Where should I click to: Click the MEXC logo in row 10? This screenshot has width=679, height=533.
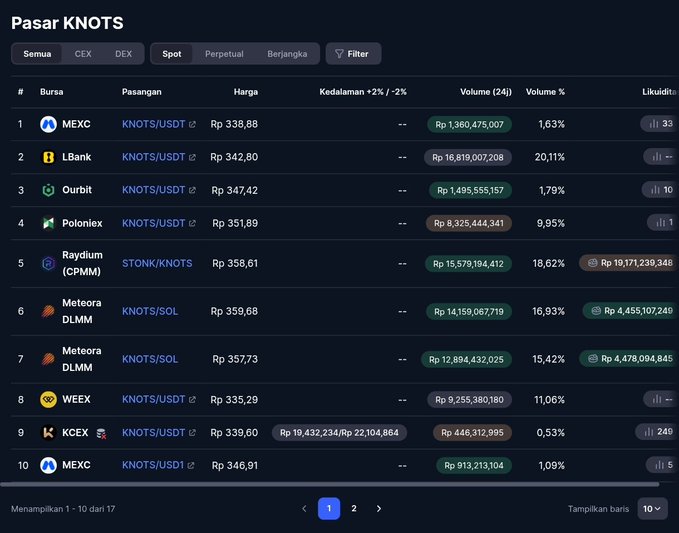48,465
